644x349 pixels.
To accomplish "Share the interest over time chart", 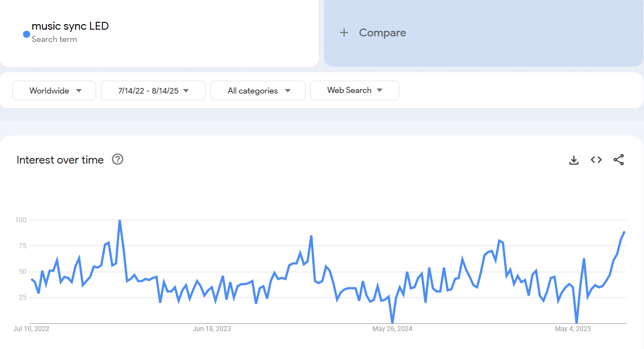I will pyautogui.click(x=619, y=160).
